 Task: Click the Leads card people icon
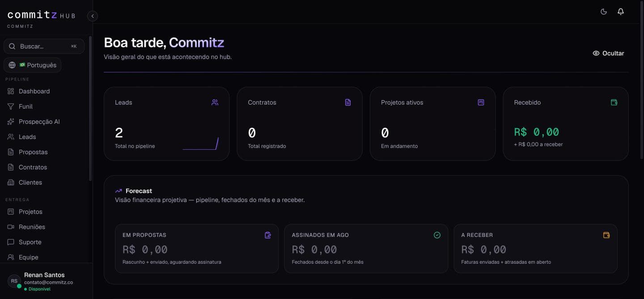(x=215, y=102)
